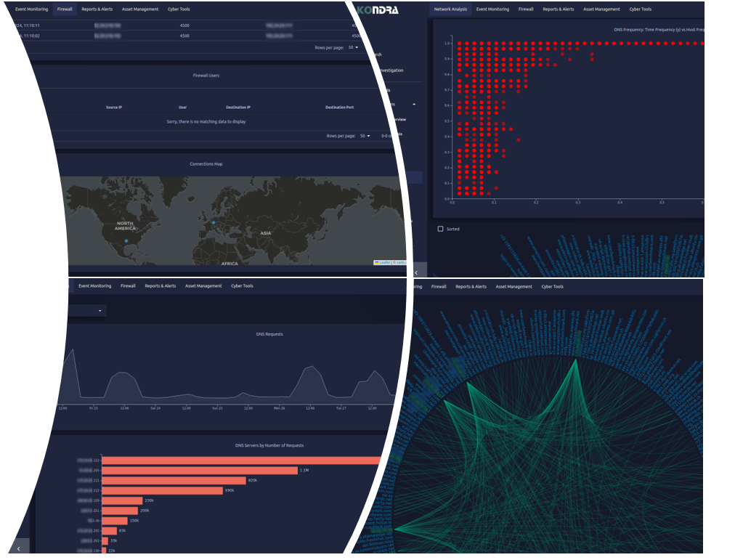743x560 pixels.
Task: Sort by the Destination Port column header
Action: [x=339, y=107]
